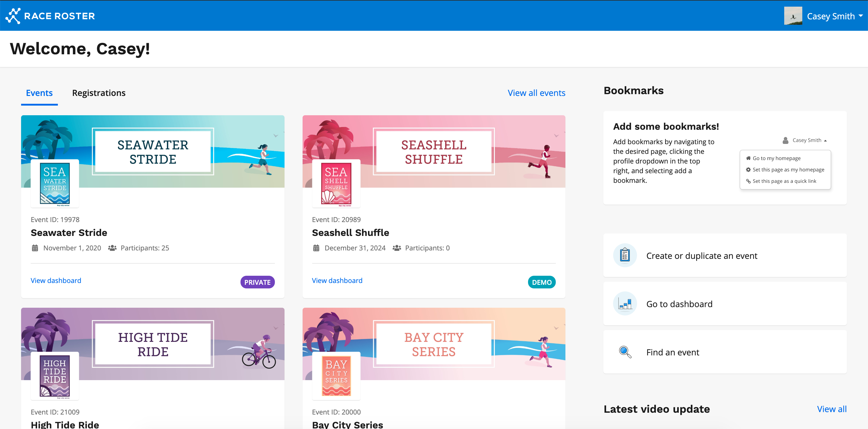Image resolution: width=868 pixels, height=429 pixels.
Task: Click the Race Roster logo
Action: (x=50, y=16)
